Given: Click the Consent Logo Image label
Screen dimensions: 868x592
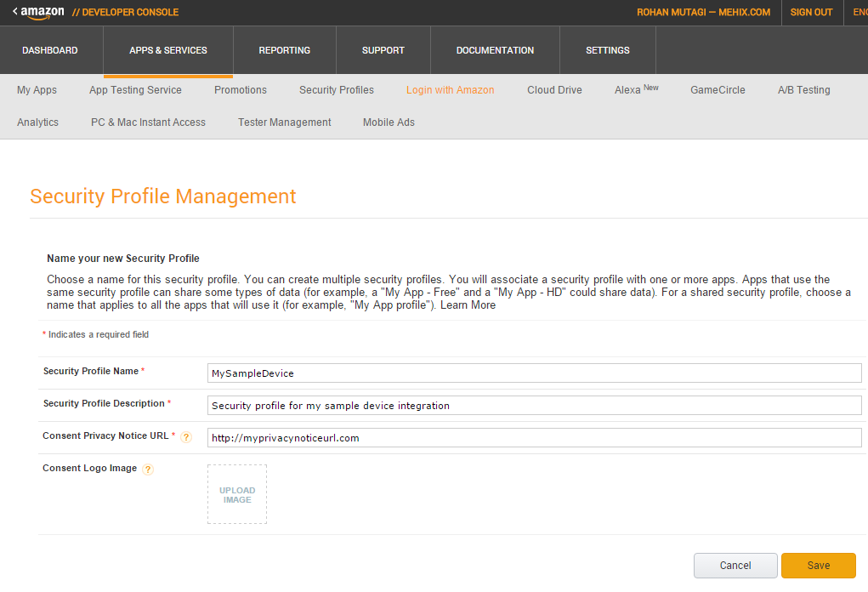Looking at the screenshot, I should point(89,468).
